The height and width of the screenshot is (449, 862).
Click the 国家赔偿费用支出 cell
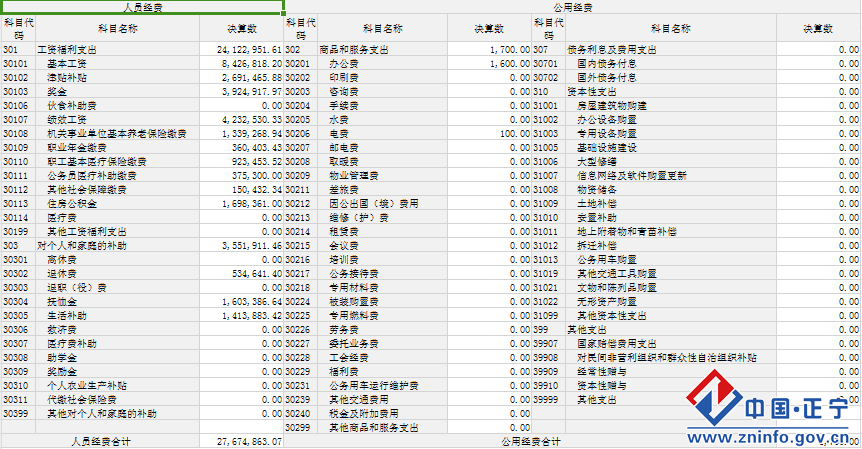coord(671,344)
